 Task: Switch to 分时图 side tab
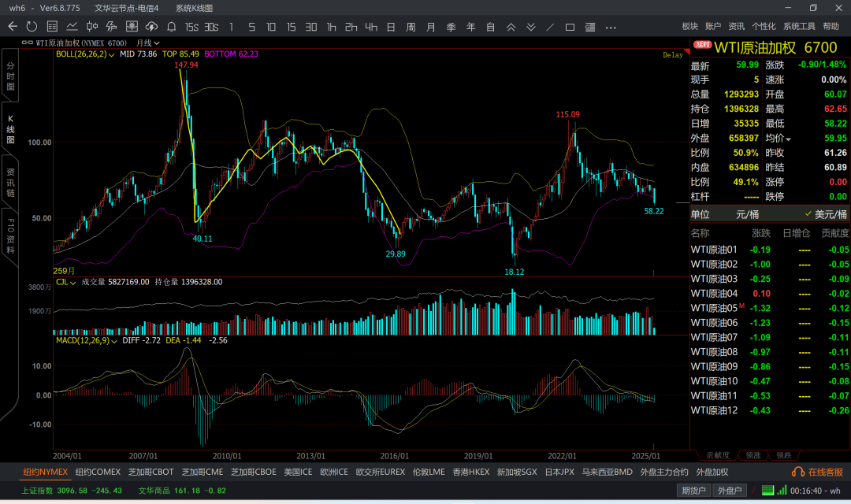pos(10,76)
